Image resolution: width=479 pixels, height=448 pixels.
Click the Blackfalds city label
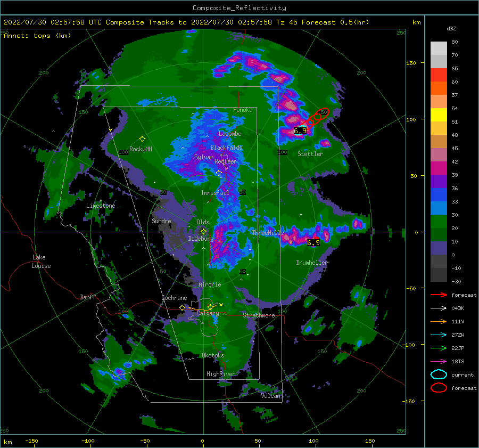pyautogui.click(x=226, y=148)
